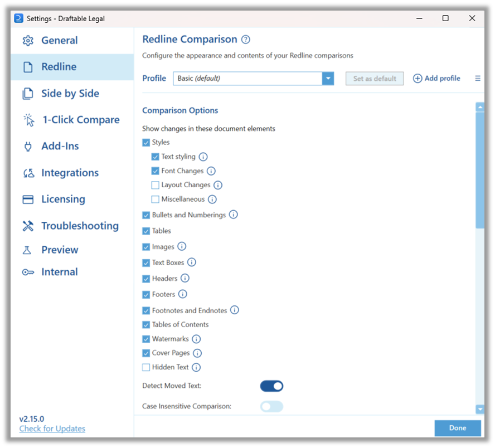The width and height of the screenshot is (495, 448).
Task: Uncheck the Headers checkbox
Action: coord(146,279)
